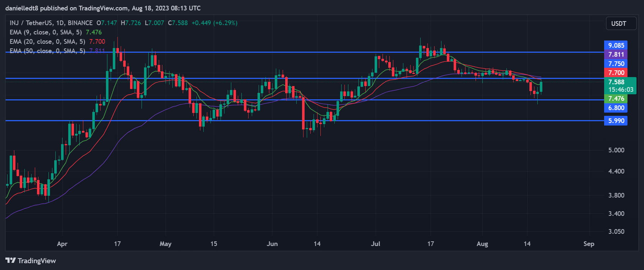Click the Aug label on time axis
This screenshot has height=270, width=644.
tap(482, 244)
